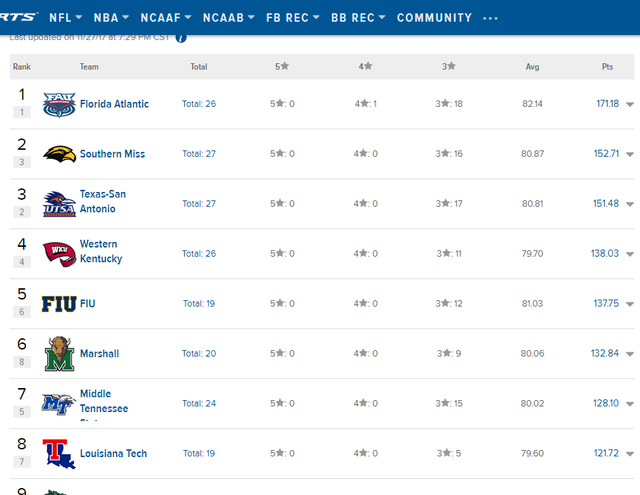Click the info icon beside last updated
640x495 pixels.
point(181,38)
